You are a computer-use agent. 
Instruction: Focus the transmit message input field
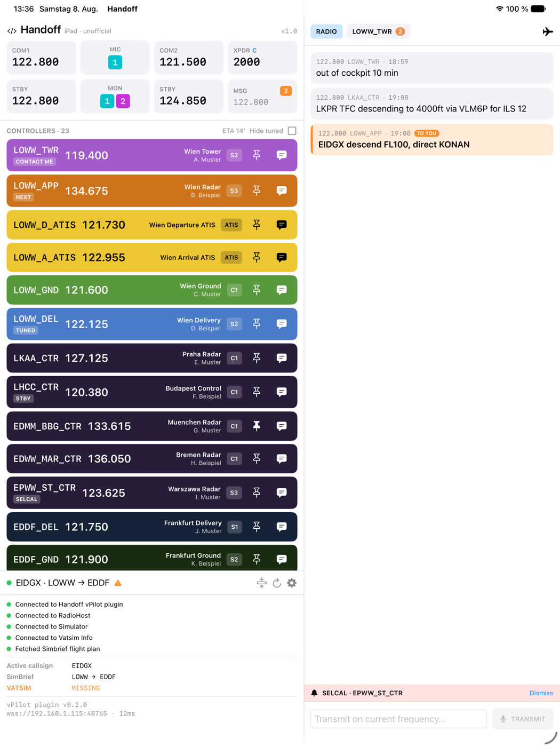(x=398, y=719)
